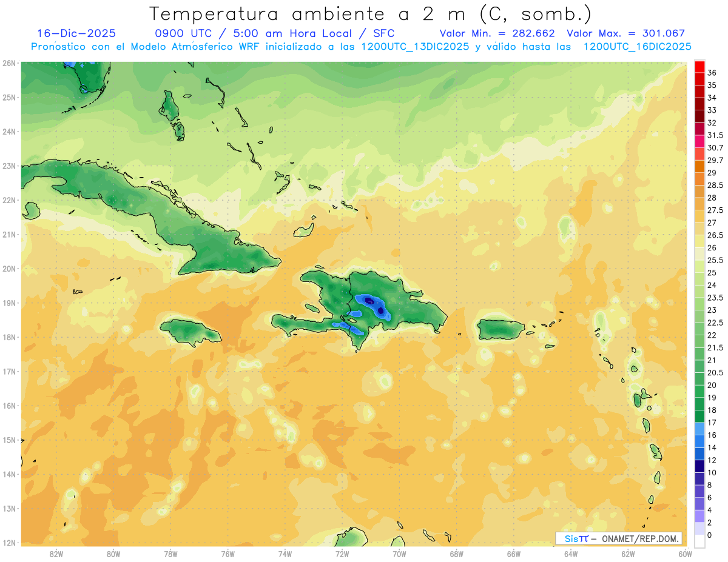Click the latitude label '23N'
This screenshot has width=728, height=562.
[x=9, y=166]
